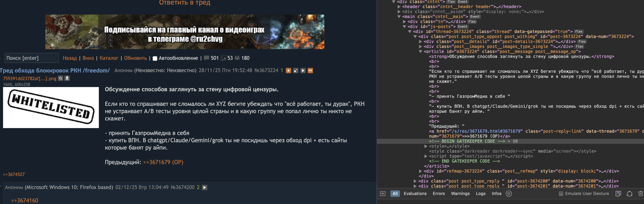
Task: Enable the Emulate User Gesture checkbox
Action: [561, 194]
